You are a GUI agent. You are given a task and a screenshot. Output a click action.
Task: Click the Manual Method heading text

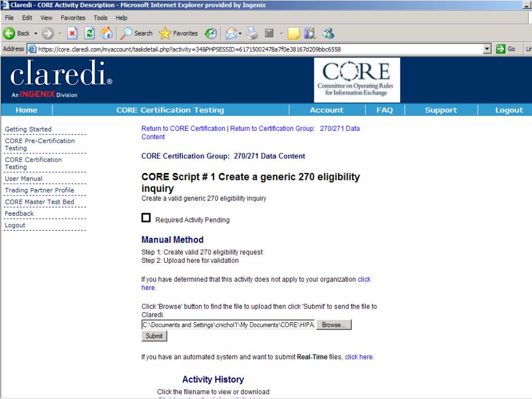(172, 240)
